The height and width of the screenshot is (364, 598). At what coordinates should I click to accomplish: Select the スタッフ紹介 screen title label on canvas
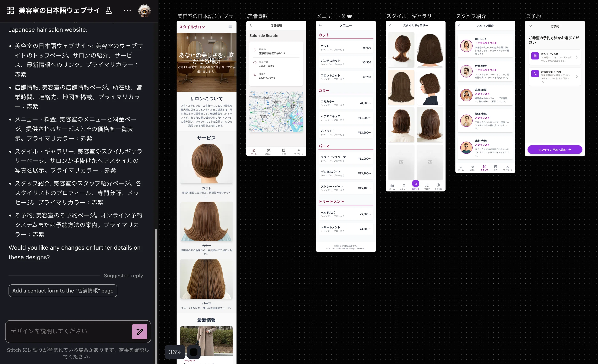click(471, 16)
